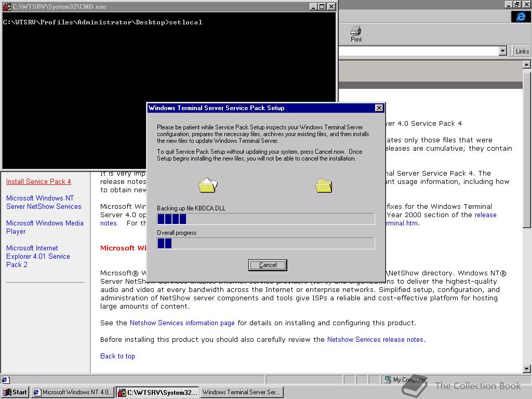The height and width of the screenshot is (399, 532).
Task: Open the Start menu
Action: coord(15,392)
